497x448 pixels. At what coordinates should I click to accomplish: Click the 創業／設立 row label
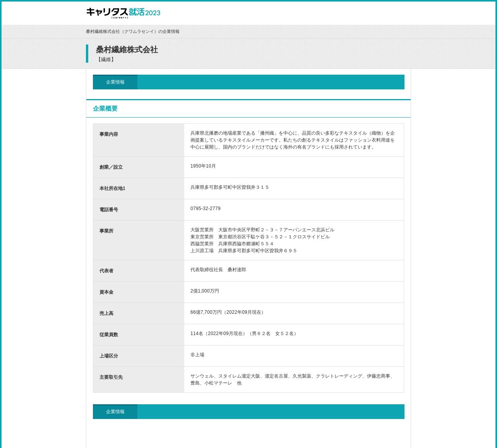(x=111, y=167)
